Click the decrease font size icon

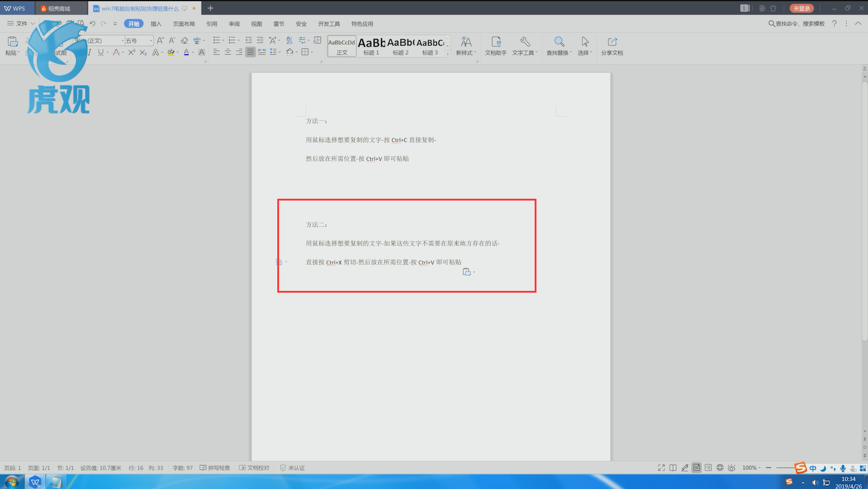[x=172, y=40]
